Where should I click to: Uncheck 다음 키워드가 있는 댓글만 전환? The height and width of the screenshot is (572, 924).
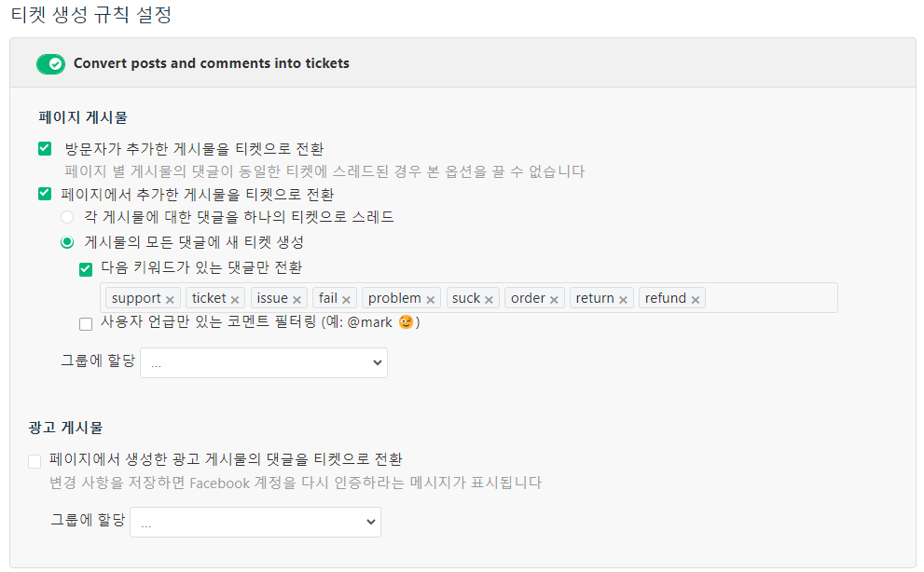(x=86, y=270)
